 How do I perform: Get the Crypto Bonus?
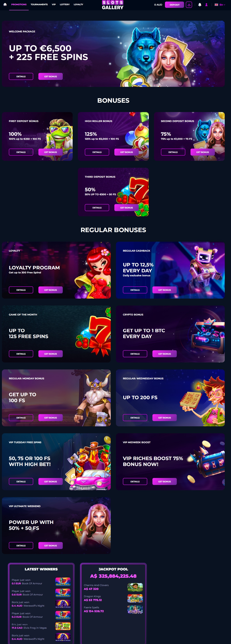tap(165, 354)
